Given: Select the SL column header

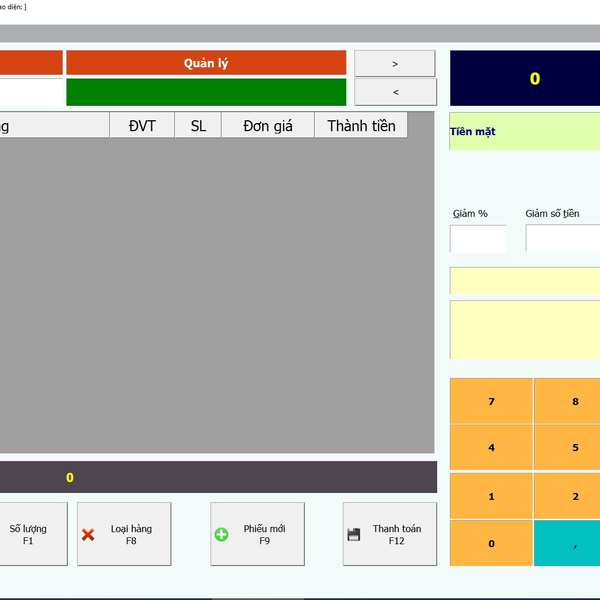Looking at the screenshot, I should (x=198, y=125).
